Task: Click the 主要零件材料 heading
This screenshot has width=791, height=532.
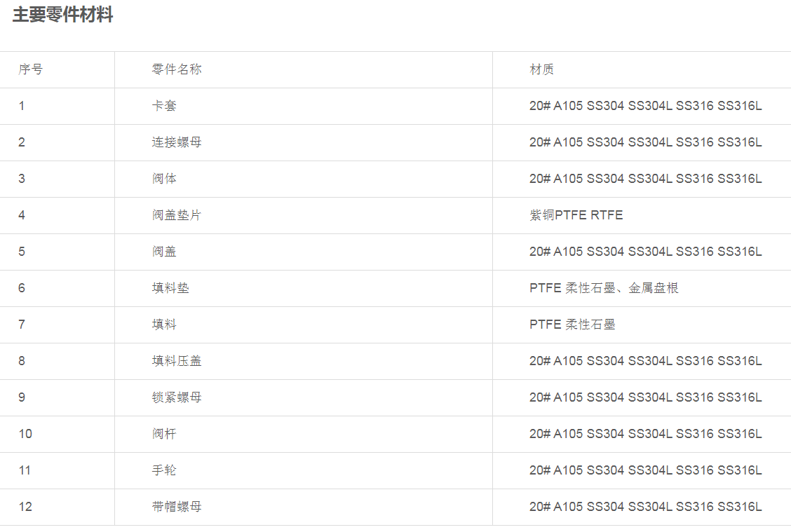Action: click(x=62, y=15)
